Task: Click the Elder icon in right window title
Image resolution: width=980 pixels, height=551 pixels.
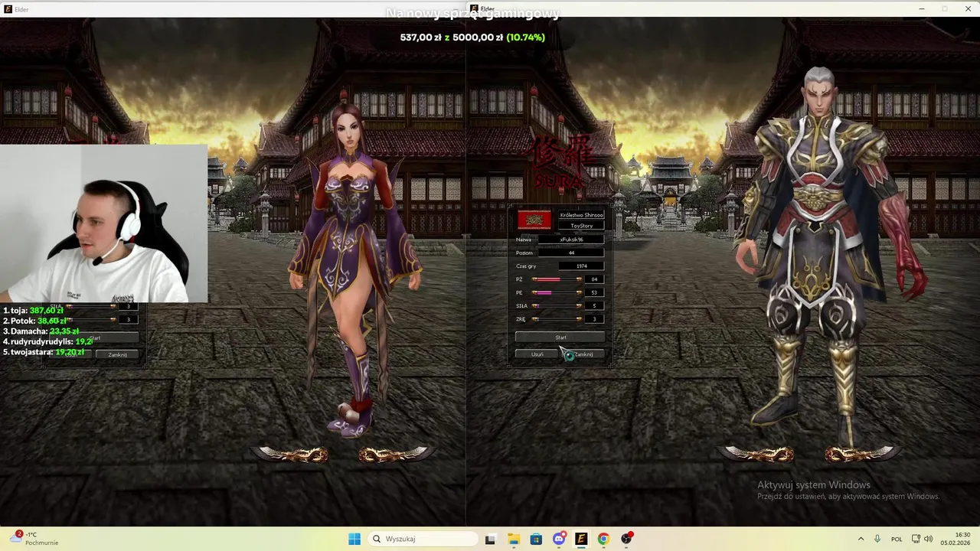Action: coord(475,9)
